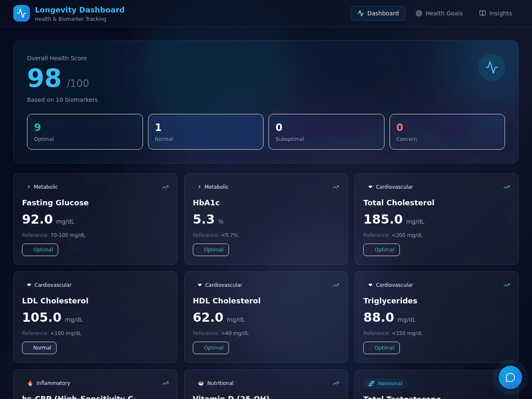Click the Longevity Dashboard logo icon
This screenshot has width=532, height=399.
(22, 13)
